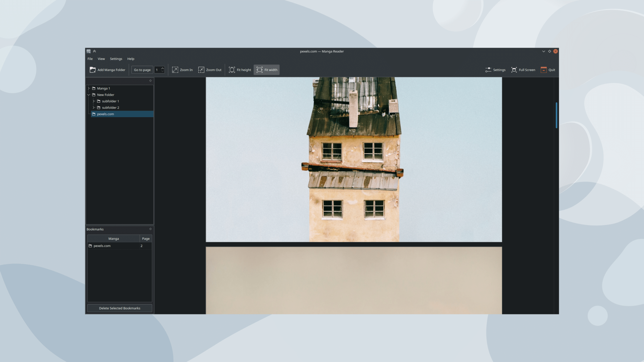Open the File menu
Image resolution: width=644 pixels, height=362 pixels.
tap(90, 59)
